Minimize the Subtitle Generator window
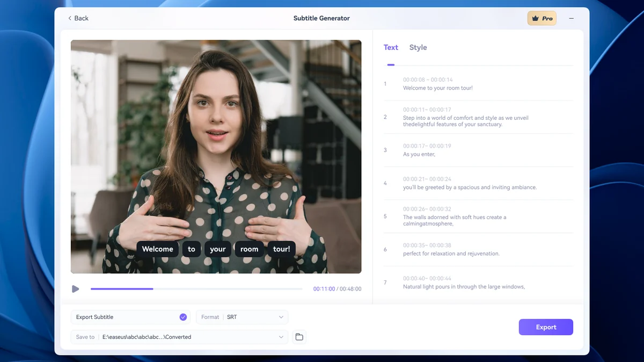The height and width of the screenshot is (362, 644). coord(572,18)
